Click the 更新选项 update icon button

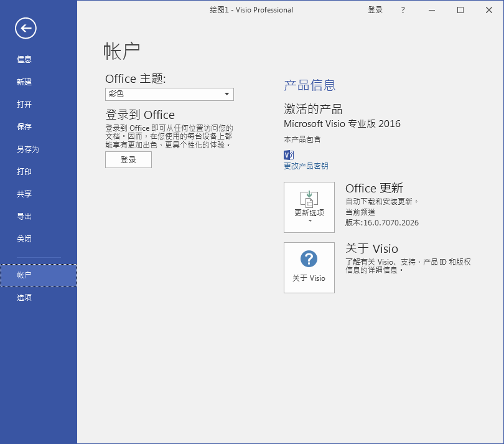point(309,207)
